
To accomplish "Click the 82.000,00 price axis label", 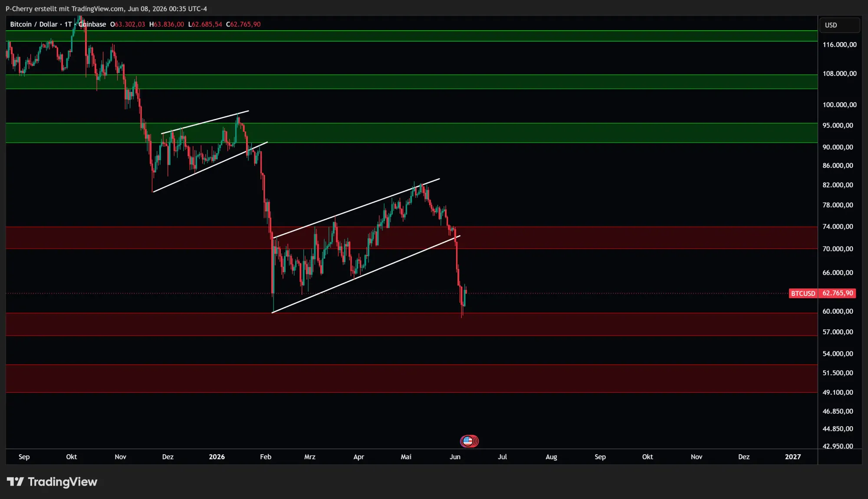I will [838, 185].
